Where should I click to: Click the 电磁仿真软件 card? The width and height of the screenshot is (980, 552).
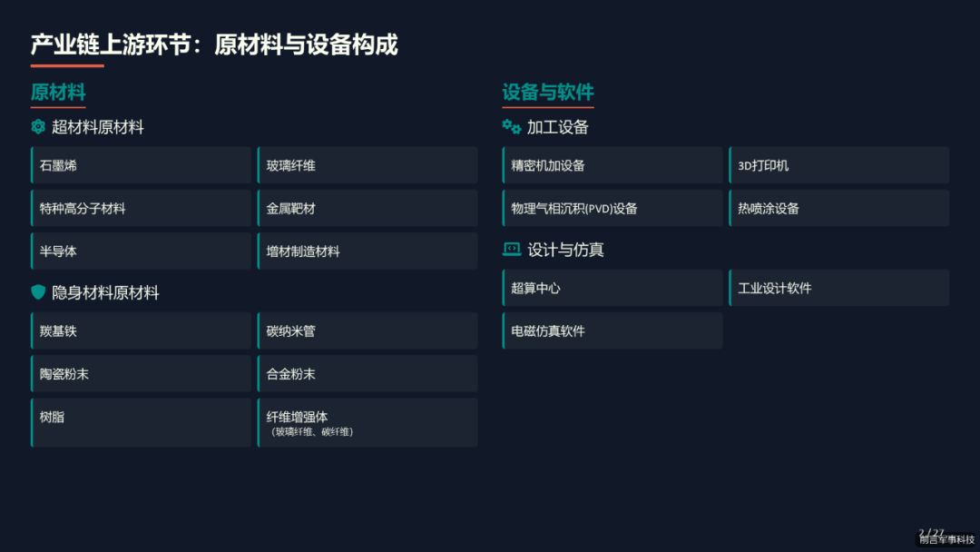[612, 330]
